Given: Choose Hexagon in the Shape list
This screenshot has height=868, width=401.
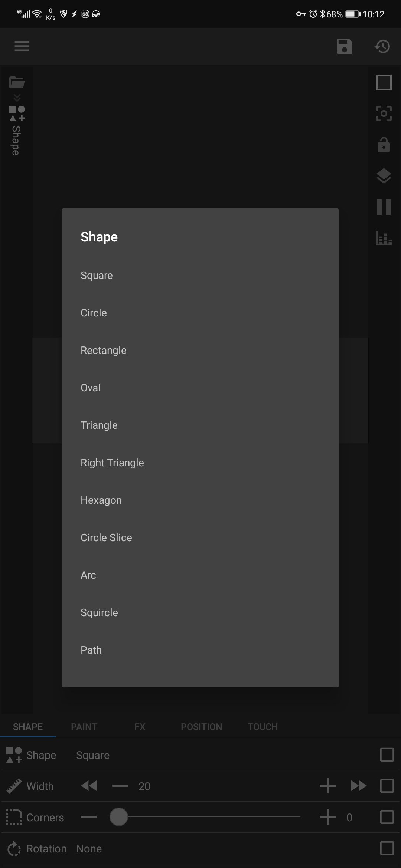Looking at the screenshot, I should [x=101, y=500].
